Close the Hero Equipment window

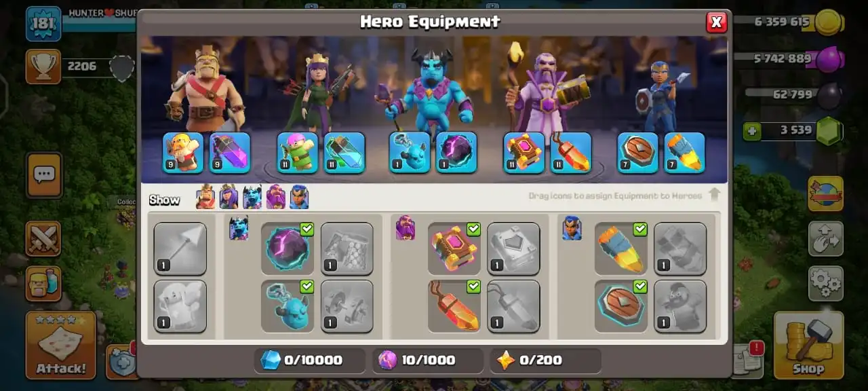(716, 22)
